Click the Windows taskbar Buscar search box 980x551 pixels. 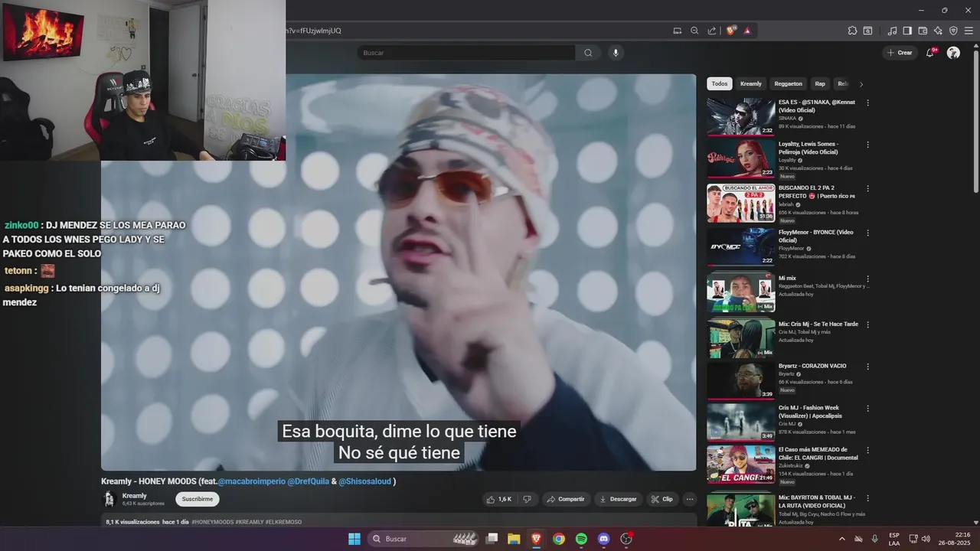coord(423,539)
